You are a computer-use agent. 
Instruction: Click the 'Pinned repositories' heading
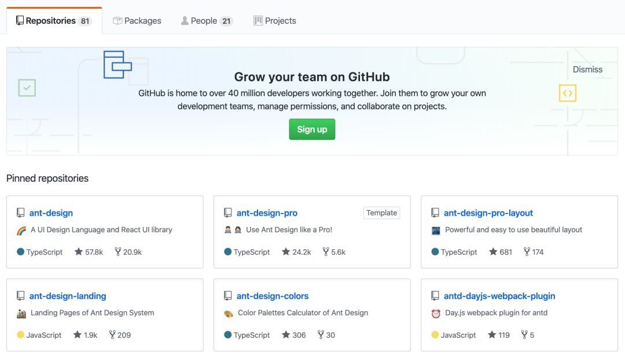pos(47,178)
